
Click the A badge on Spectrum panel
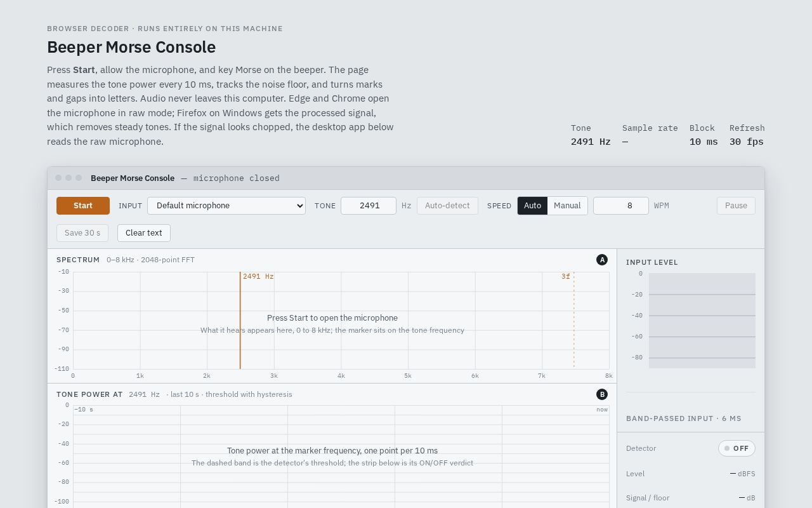click(602, 260)
